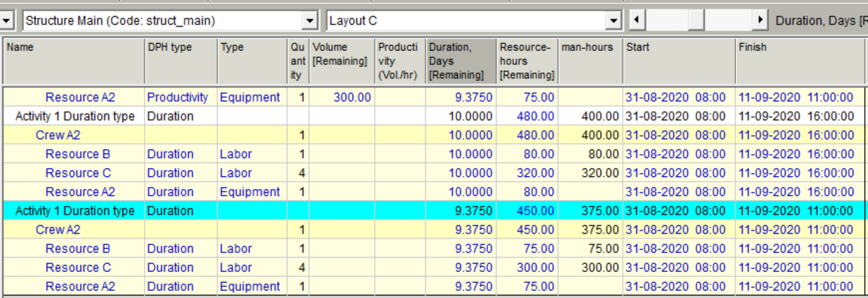The image size is (868, 298).
Task: Click the Quantity column header
Action: pyautogui.click(x=298, y=61)
